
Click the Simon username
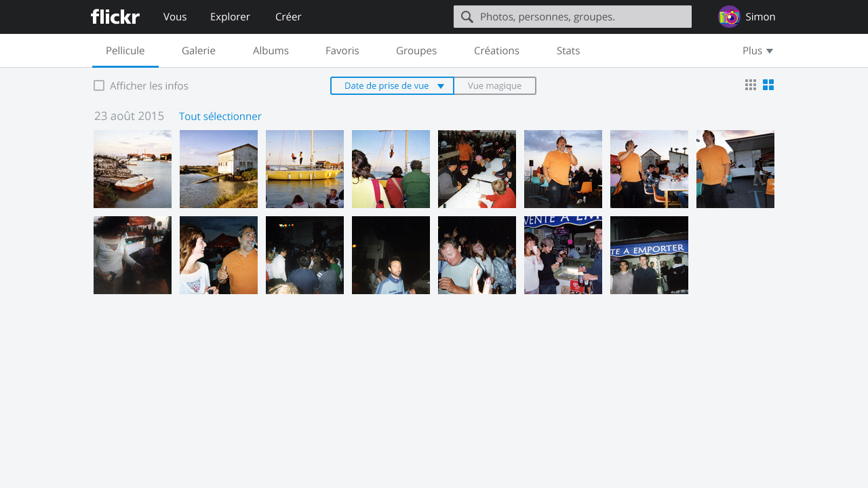(760, 17)
